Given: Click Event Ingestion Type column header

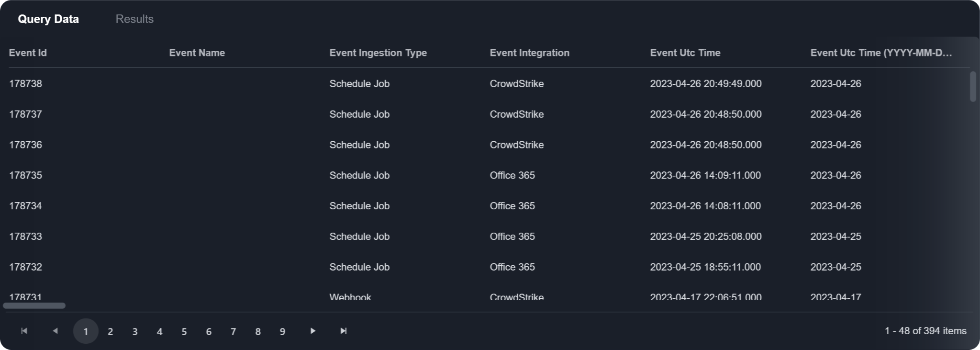Looking at the screenshot, I should (x=378, y=53).
